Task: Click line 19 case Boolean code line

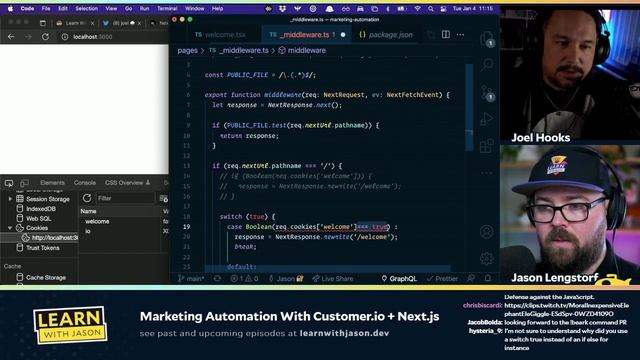Action: click(x=312, y=227)
